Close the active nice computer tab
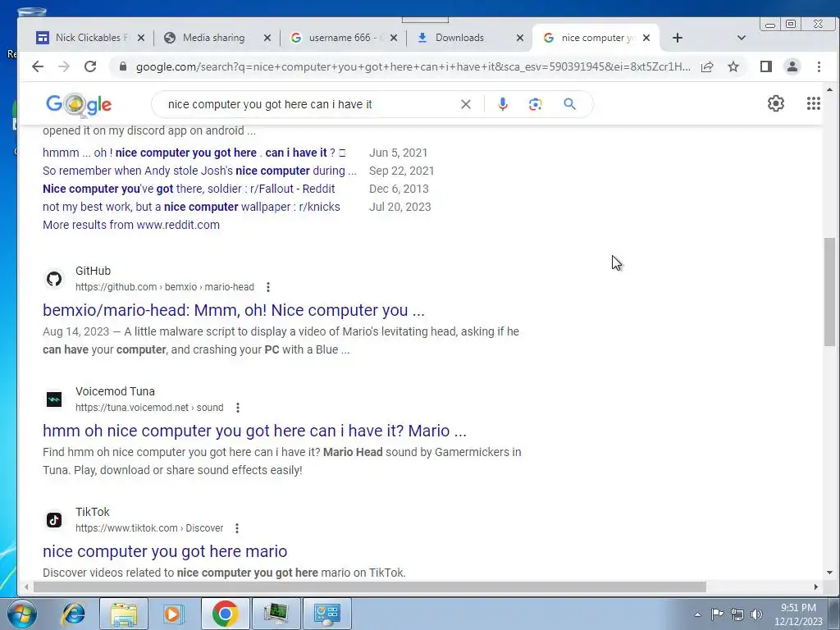Image resolution: width=840 pixels, height=630 pixels. (646, 38)
